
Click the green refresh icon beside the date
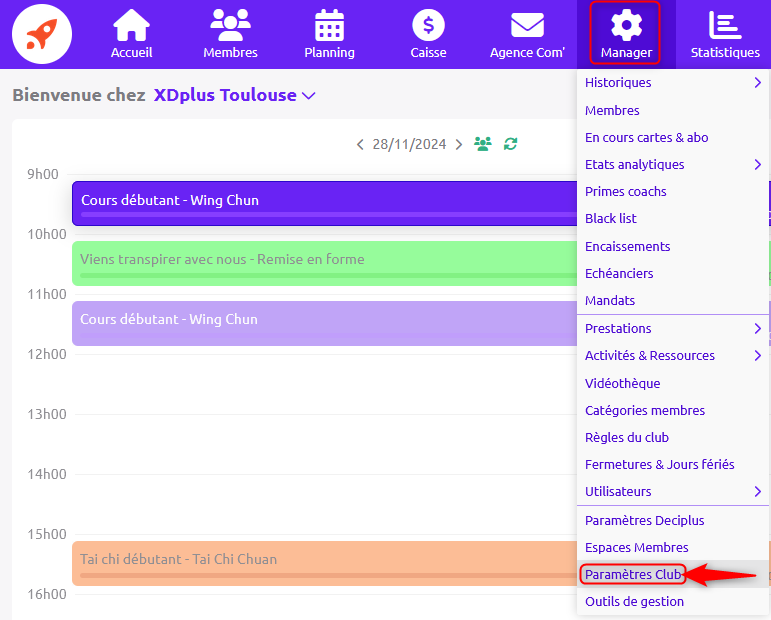[x=510, y=144]
